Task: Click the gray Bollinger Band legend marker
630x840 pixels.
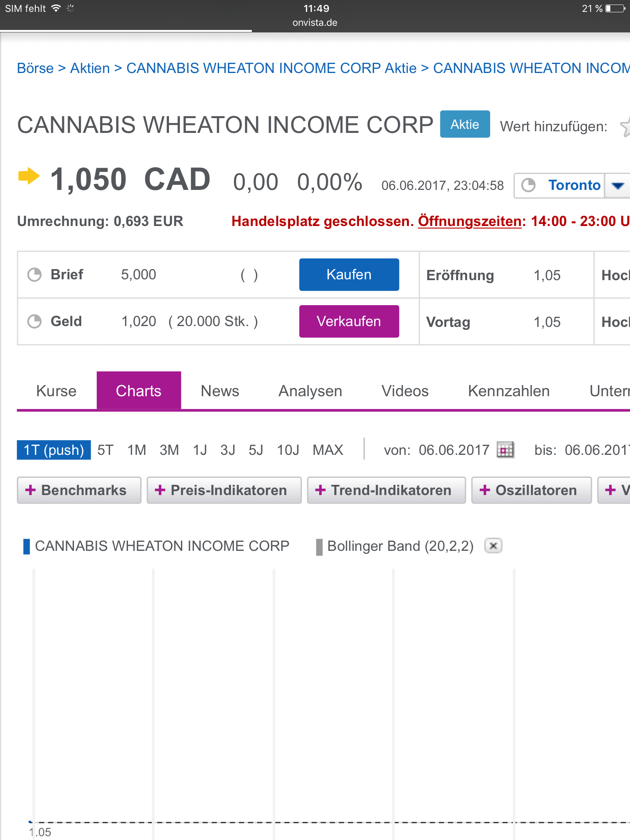Action: (x=319, y=546)
